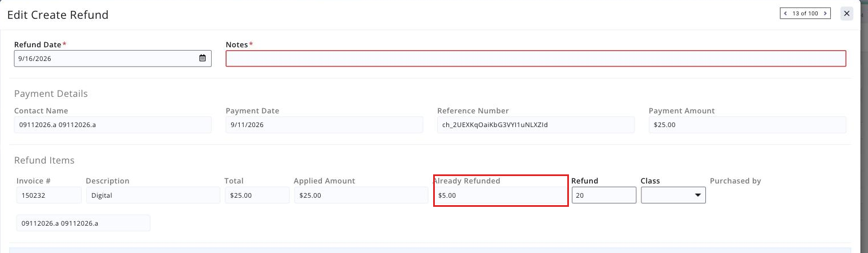
Task: Click Description field showing Digital
Action: (x=153, y=195)
